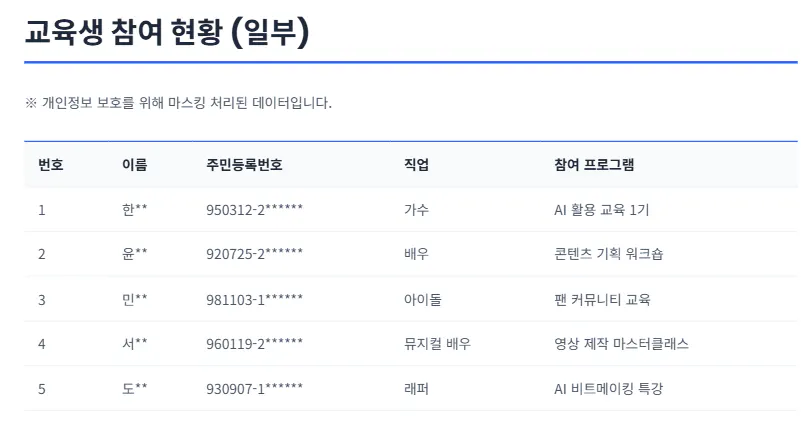Select the name cell 한**

tap(134, 210)
